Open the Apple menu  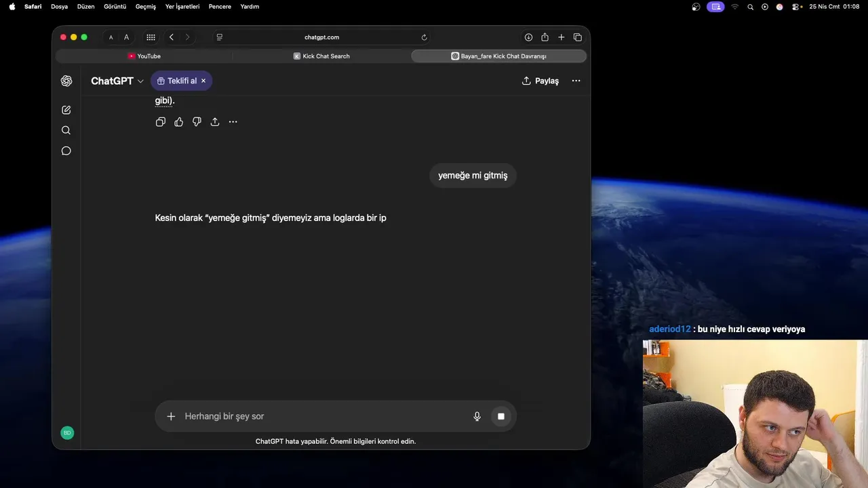12,6
